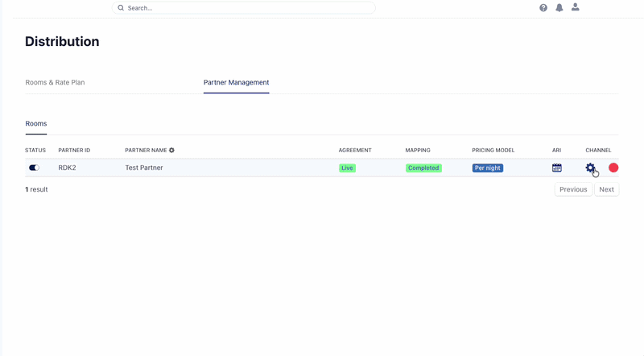Click the gear beside Partner Name header
This screenshot has width=644, height=356.
click(171, 150)
